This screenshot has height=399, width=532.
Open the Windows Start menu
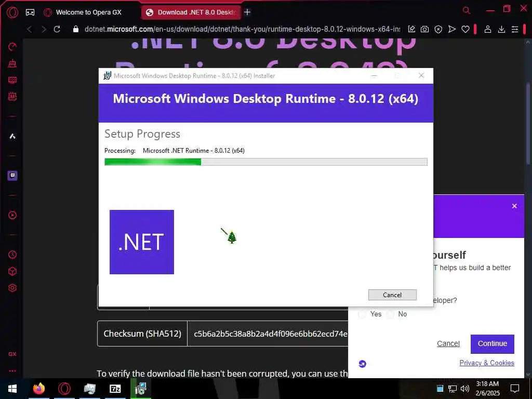pyautogui.click(x=12, y=389)
